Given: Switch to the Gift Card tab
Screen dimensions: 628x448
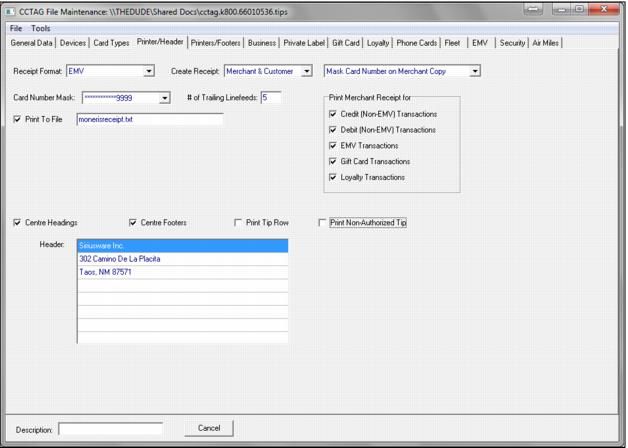Looking at the screenshot, I should pos(345,43).
